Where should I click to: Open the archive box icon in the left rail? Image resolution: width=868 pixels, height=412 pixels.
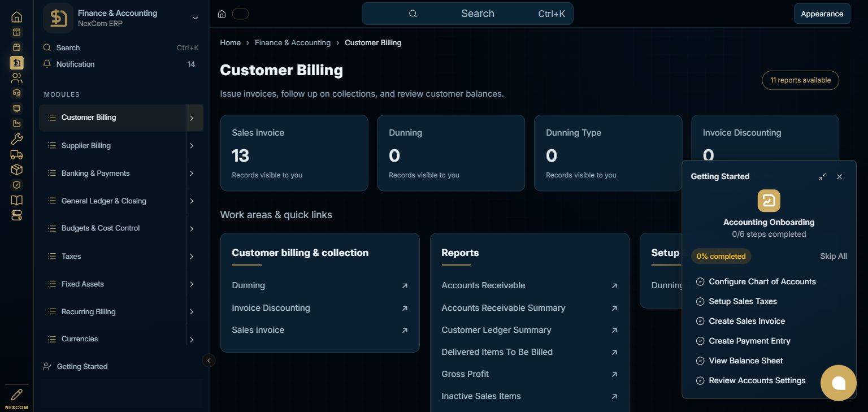tap(16, 32)
